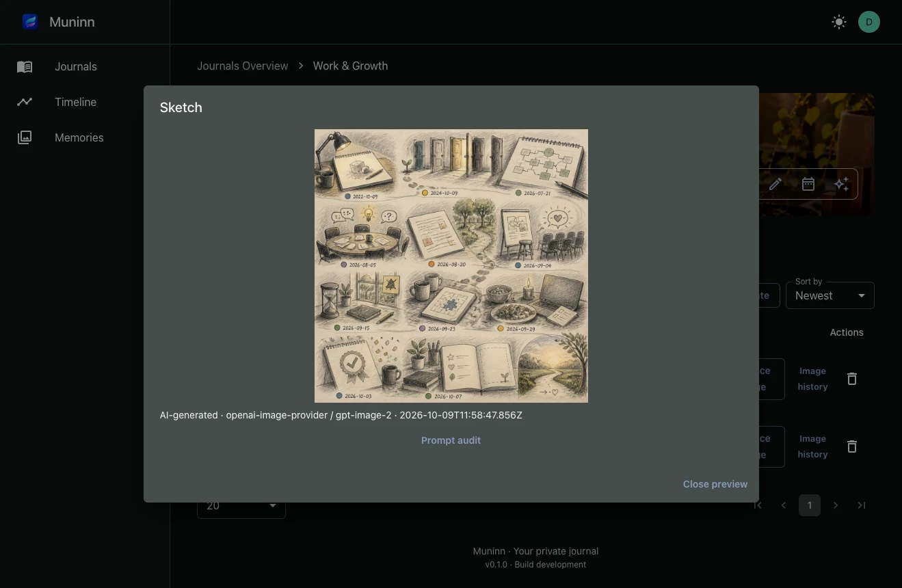The height and width of the screenshot is (588, 902).
Task: Click the Muninn app name text
Action: (x=72, y=22)
